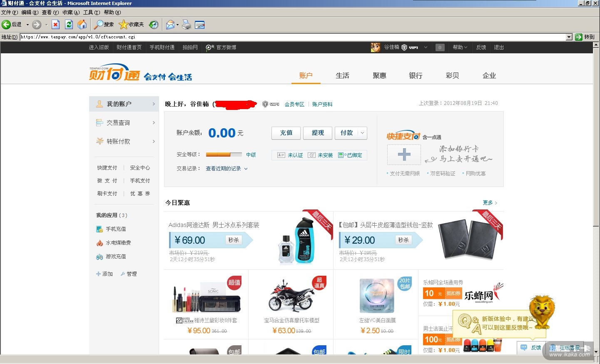Click 秒杀 on the ¥29.00 wallet deal
Screen dimensions: 600x364
coord(403,240)
